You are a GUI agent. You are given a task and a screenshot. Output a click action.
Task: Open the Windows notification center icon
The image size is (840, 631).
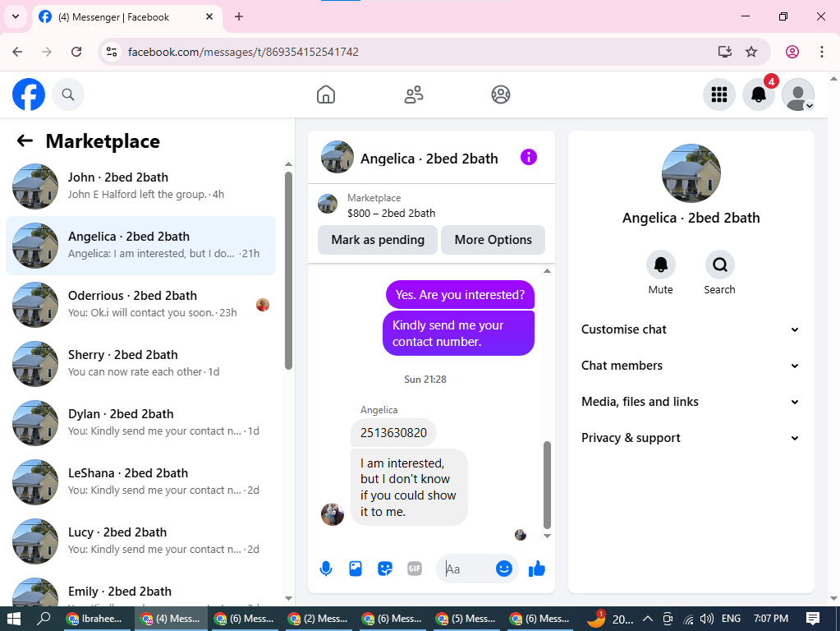[x=813, y=619]
